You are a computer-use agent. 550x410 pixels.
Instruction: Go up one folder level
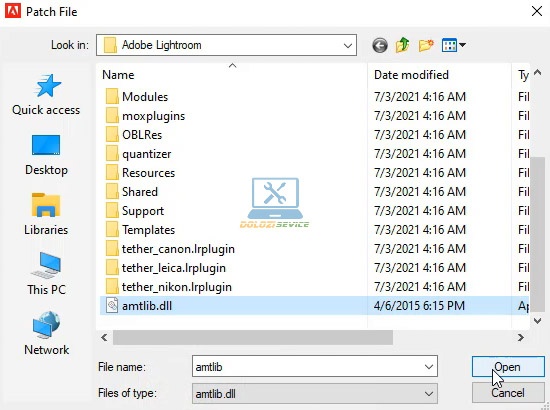[x=403, y=45]
